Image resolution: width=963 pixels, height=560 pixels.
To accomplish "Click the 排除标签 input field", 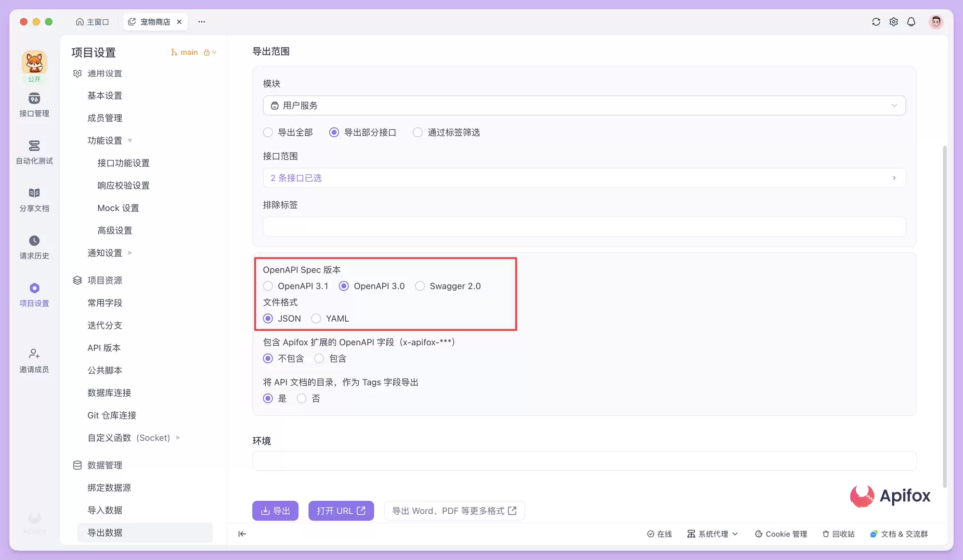I will 584,227.
